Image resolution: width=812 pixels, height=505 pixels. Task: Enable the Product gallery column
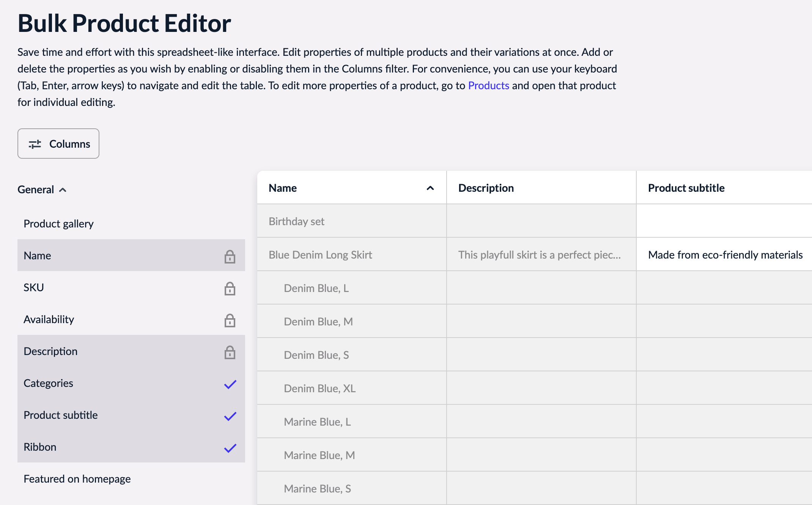tap(131, 224)
